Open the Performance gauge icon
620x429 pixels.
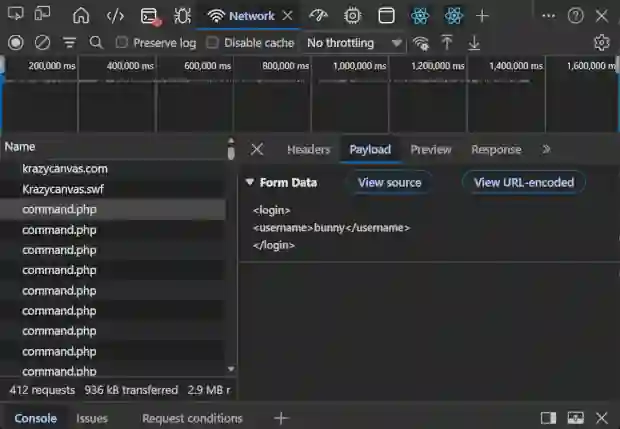[x=319, y=16]
